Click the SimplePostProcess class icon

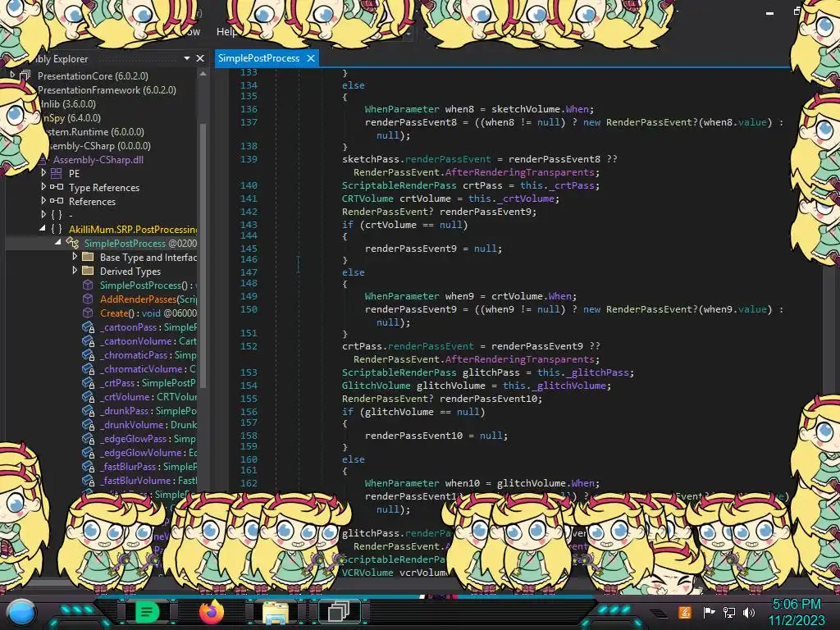[x=72, y=243]
